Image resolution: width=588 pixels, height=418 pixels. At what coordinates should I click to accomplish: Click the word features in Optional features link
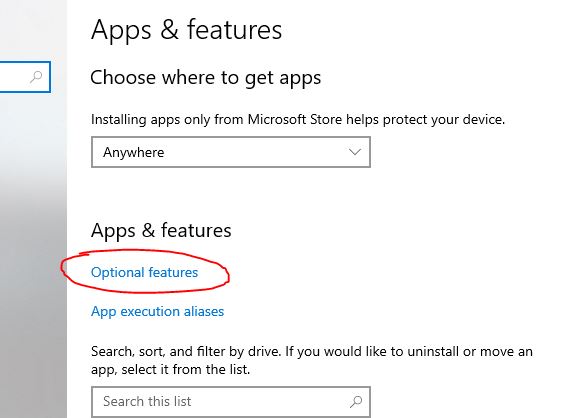[x=173, y=273]
